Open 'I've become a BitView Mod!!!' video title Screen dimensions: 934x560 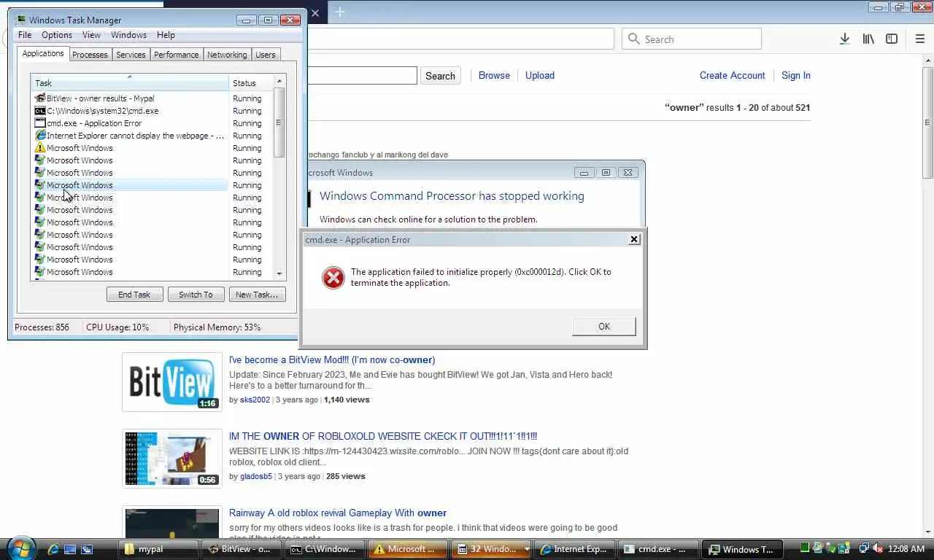[332, 359]
